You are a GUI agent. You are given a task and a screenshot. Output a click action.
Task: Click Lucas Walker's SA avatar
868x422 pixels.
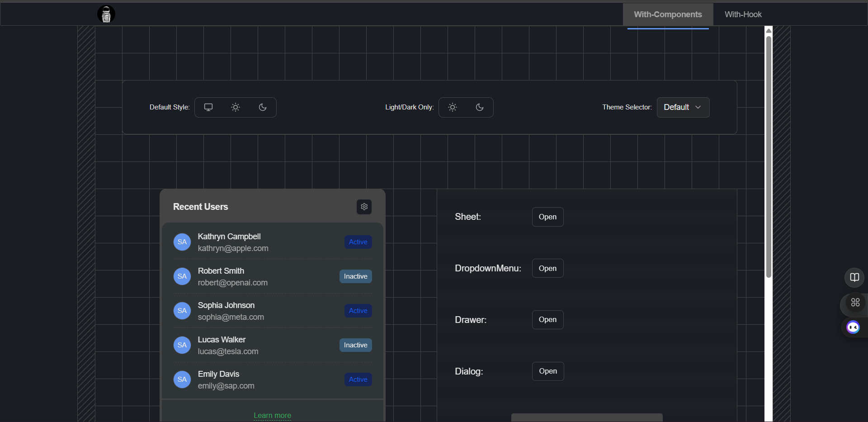(x=182, y=345)
